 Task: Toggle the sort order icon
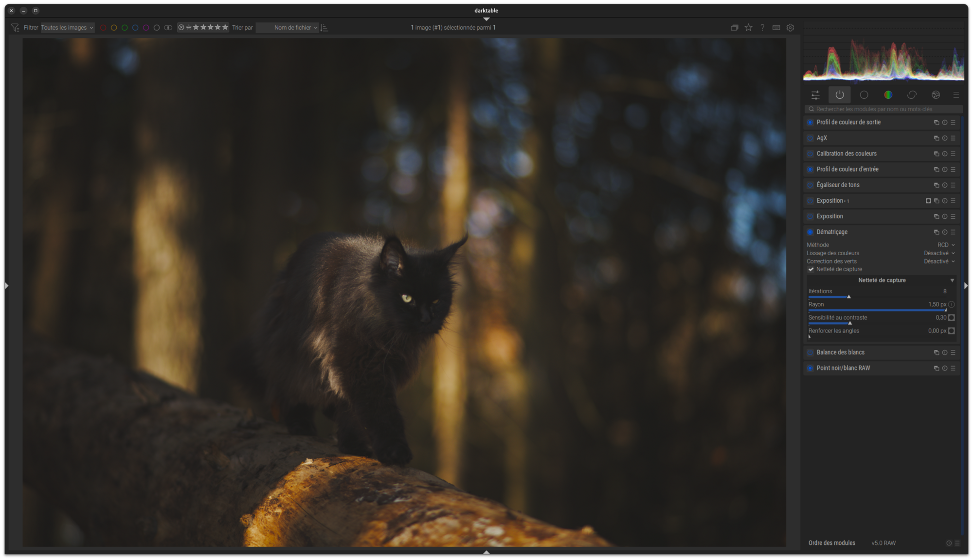(x=324, y=28)
